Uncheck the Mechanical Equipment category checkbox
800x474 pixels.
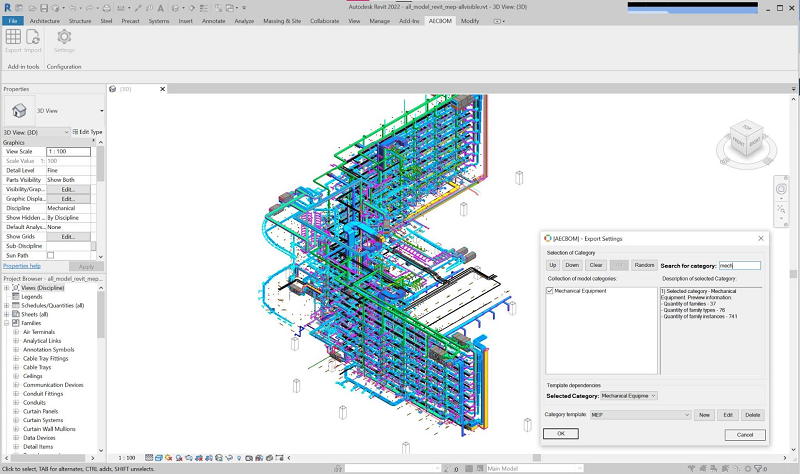[x=550, y=291]
